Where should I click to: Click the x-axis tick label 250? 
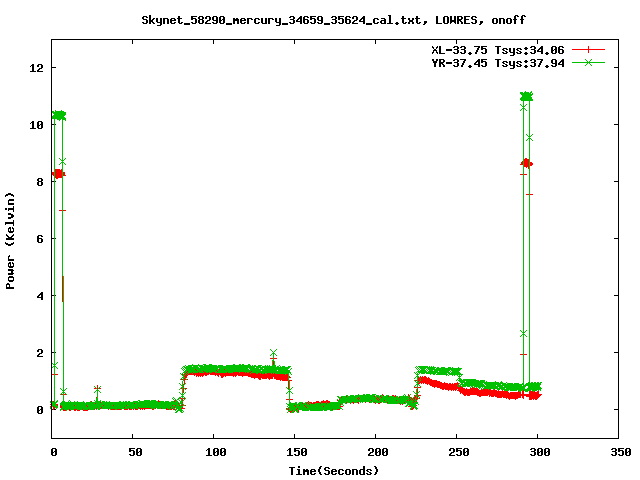click(458, 452)
